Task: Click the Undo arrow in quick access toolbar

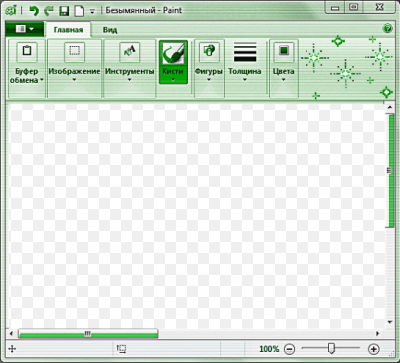Action: pos(34,11)
